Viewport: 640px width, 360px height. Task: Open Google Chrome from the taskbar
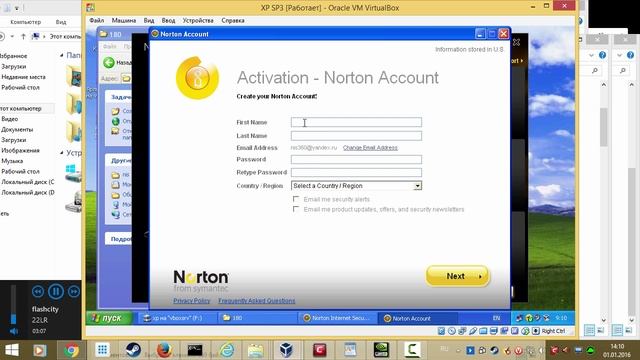tap(71, 350)
